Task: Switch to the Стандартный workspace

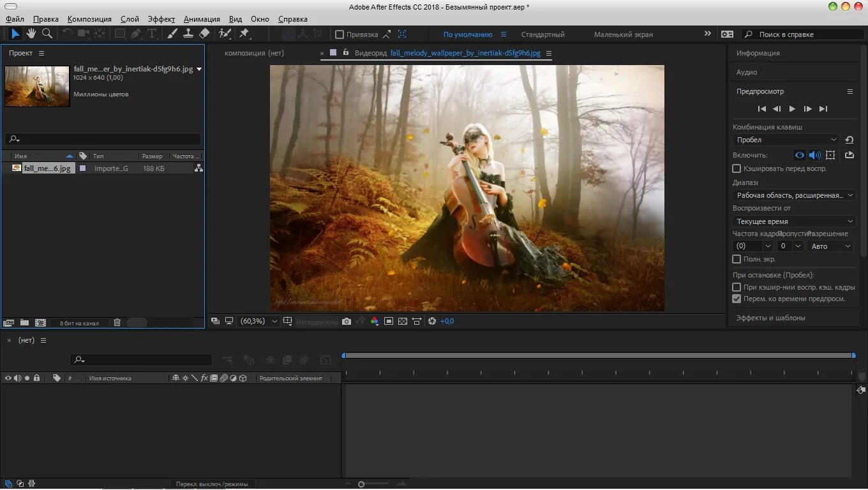Action: [x=542, y=34]
